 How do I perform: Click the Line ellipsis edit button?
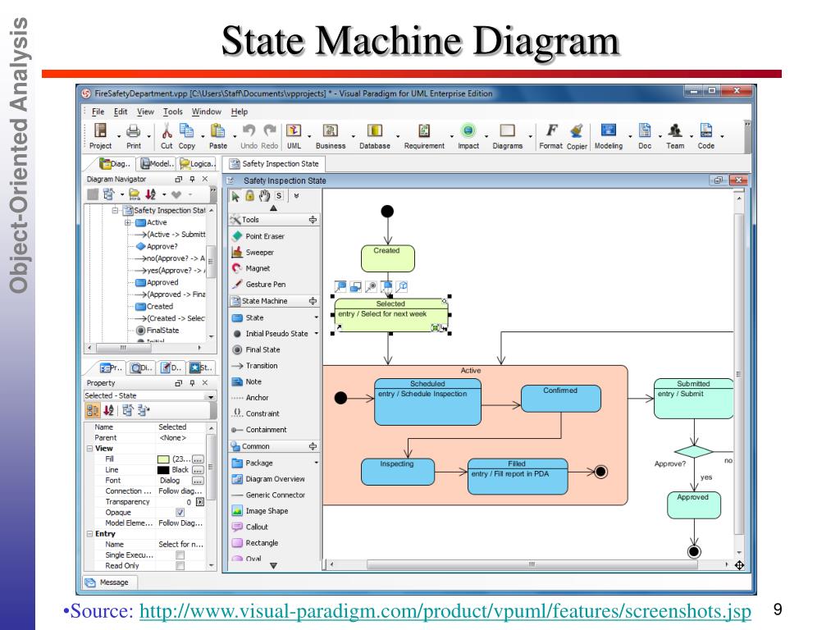coord(198,470)
